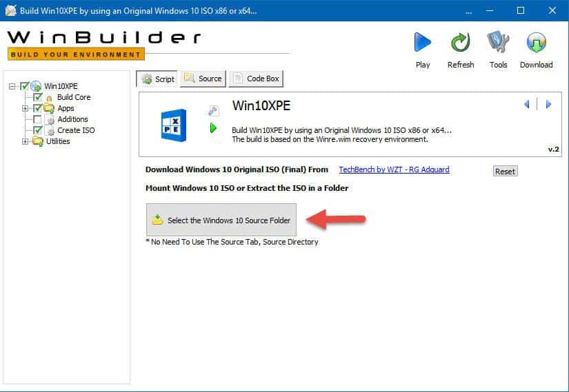Open the Code Box tab
The height and width of the screenshot is (392, 569).
[x=256, y=79]
